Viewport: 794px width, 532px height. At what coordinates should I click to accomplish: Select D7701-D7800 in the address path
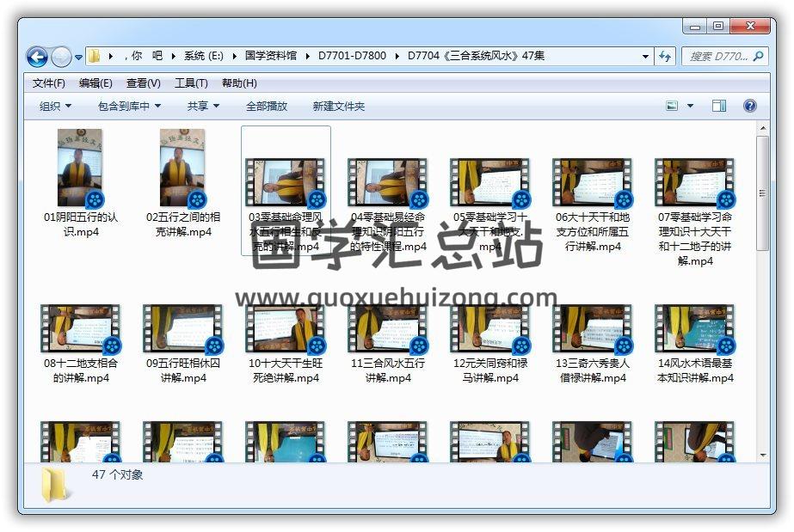point(352,56)
